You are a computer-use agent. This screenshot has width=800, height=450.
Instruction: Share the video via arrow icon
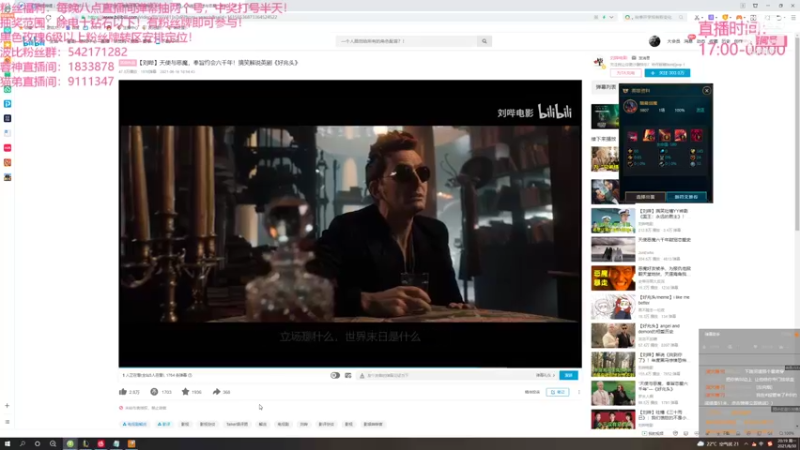click(x=216, y=392)
